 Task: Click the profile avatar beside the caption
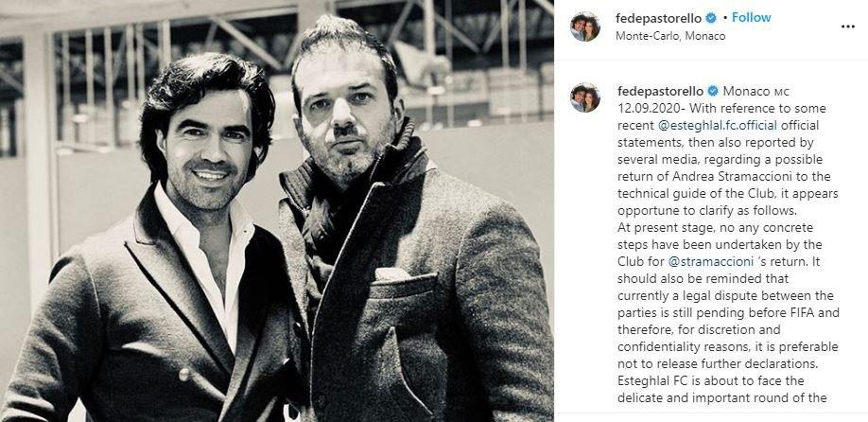tap(584, 97)
